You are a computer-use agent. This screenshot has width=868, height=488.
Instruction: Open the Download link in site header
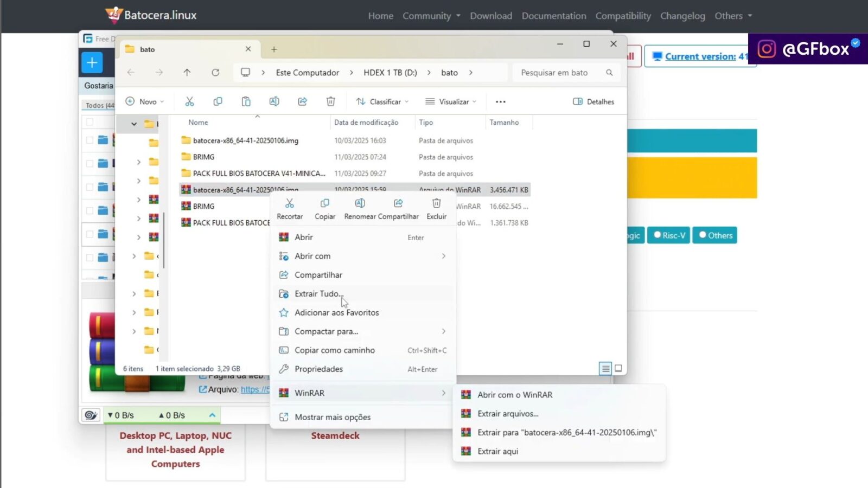pyautogui.click(x=490, y=16)
